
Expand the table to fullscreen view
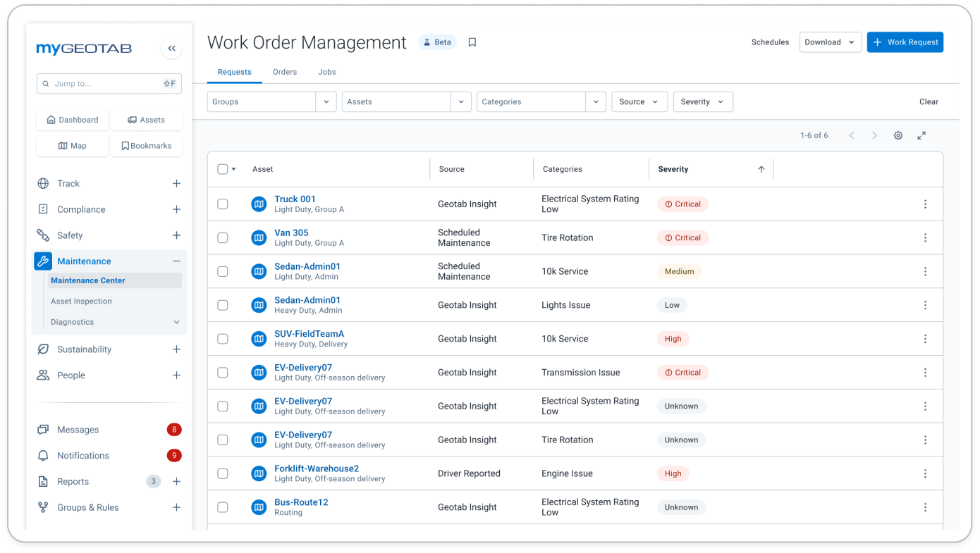pos(921,135)
